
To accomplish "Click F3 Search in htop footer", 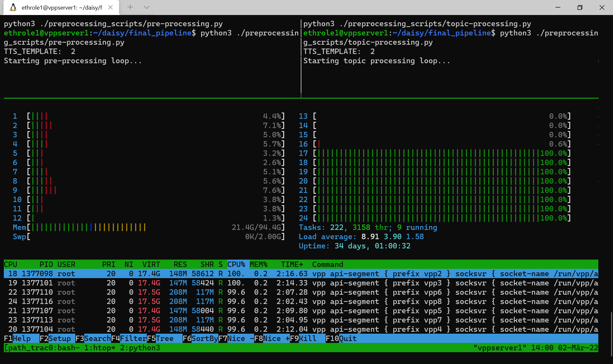I will pyautogui.click(x=93, y=338).
